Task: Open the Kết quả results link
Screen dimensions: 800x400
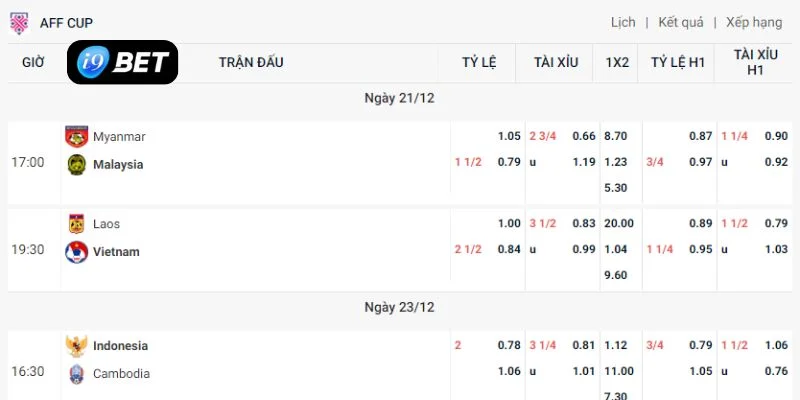Action: tap(681, 22)
